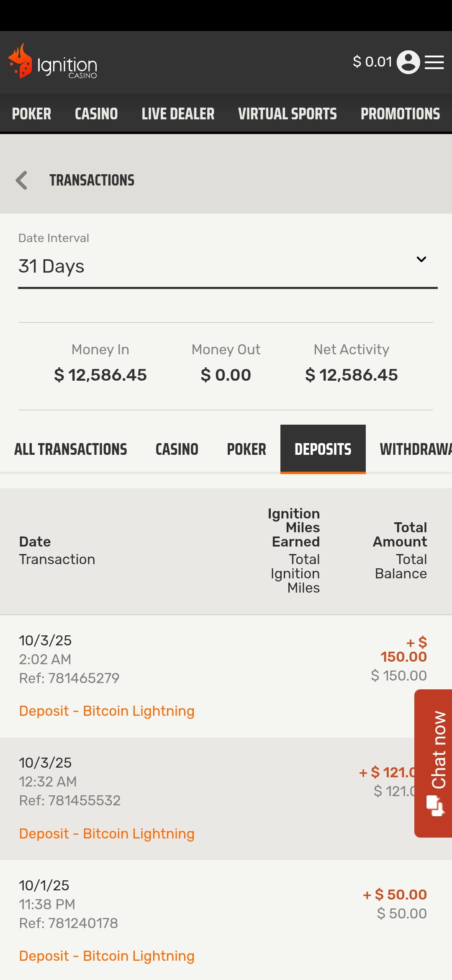Switch to All Transactions tab
The width and height of the screenshot is (452, 980).
[x=71, y=449]
